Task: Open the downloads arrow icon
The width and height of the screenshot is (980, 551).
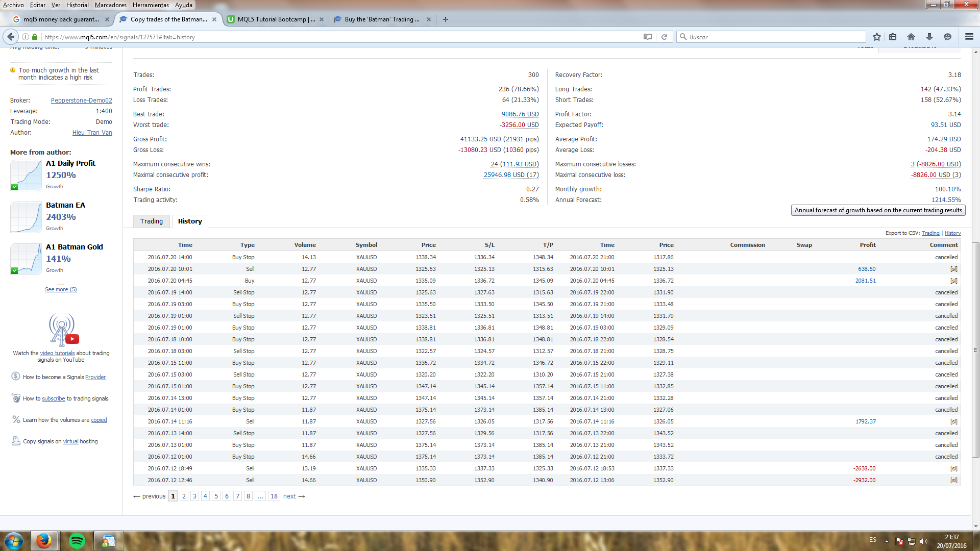Action: click(x=929, y=37)
